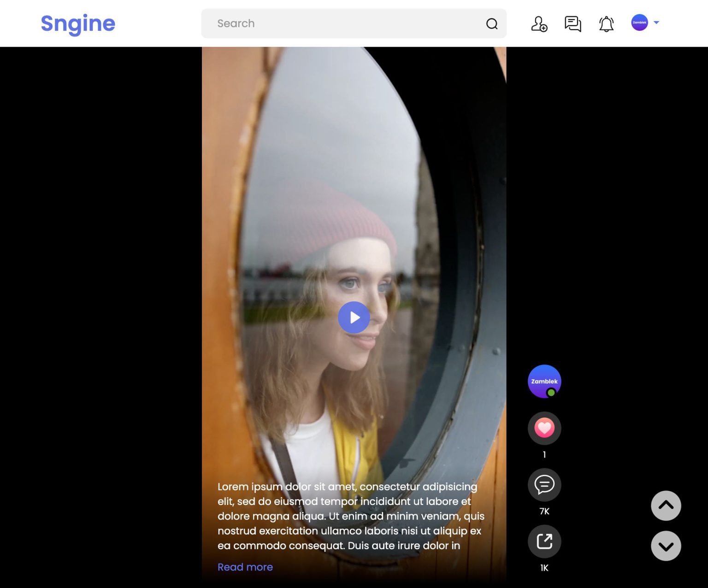
Task: Click Zamblek's green online status dot
Action: tap(551, 393)
